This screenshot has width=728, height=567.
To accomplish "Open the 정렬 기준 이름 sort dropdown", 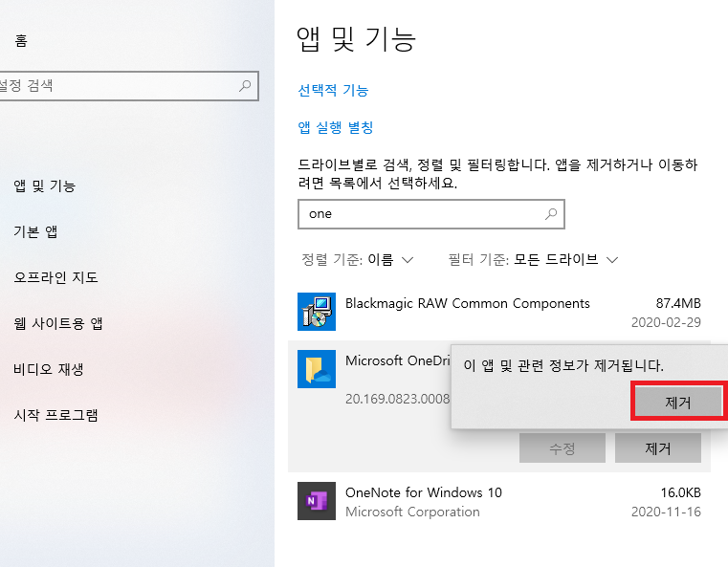I will pyautogui.click(x=357, y=259).
